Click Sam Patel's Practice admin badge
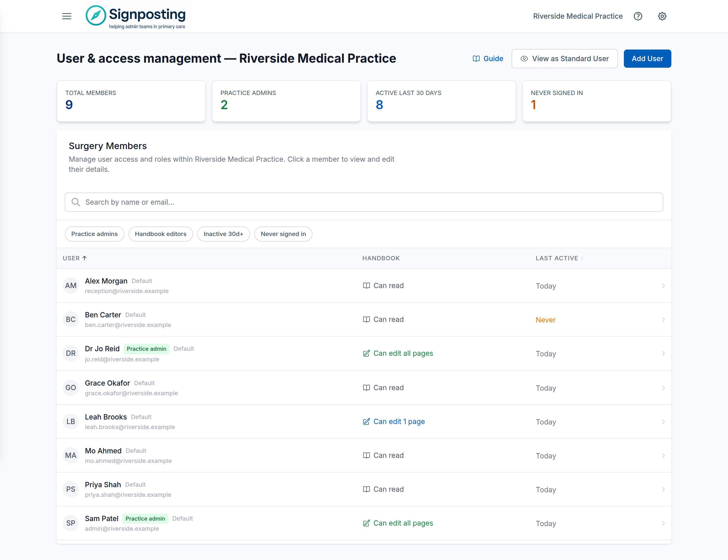 click(145, 519)
